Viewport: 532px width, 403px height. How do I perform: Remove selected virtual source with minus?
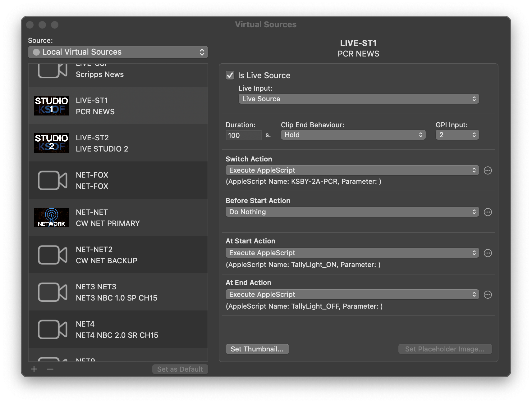(50, 369)
